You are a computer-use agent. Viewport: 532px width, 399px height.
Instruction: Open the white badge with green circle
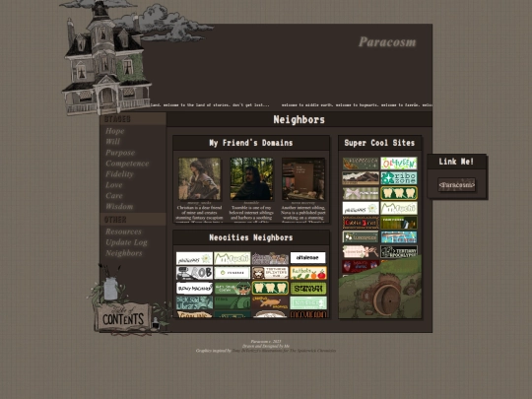point(233,273)
